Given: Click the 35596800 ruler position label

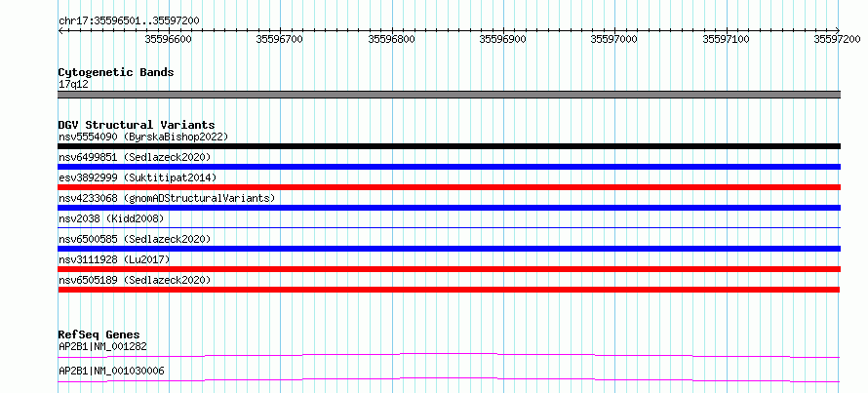Looking at the screenshot, I should 391,39.
